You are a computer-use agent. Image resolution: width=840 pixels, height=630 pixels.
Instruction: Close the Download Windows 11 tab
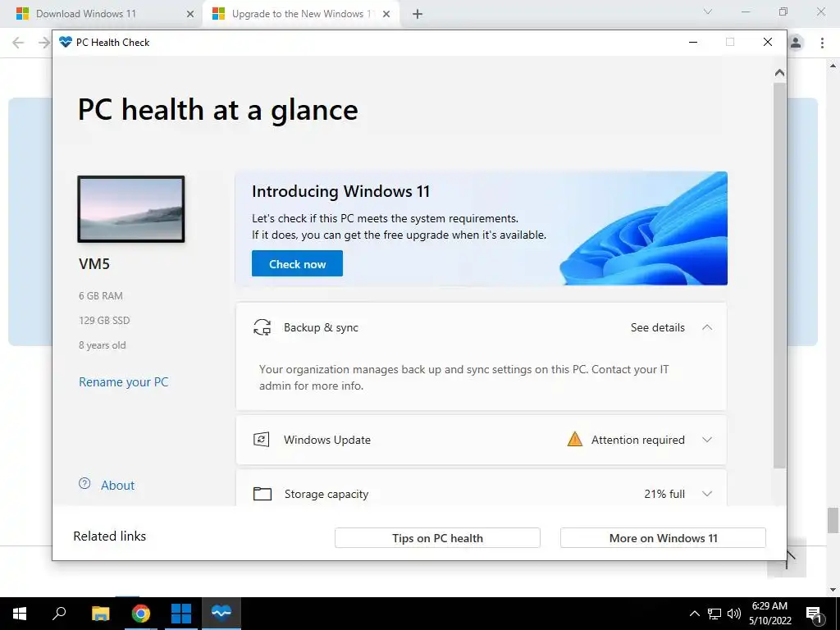point(190,15)
